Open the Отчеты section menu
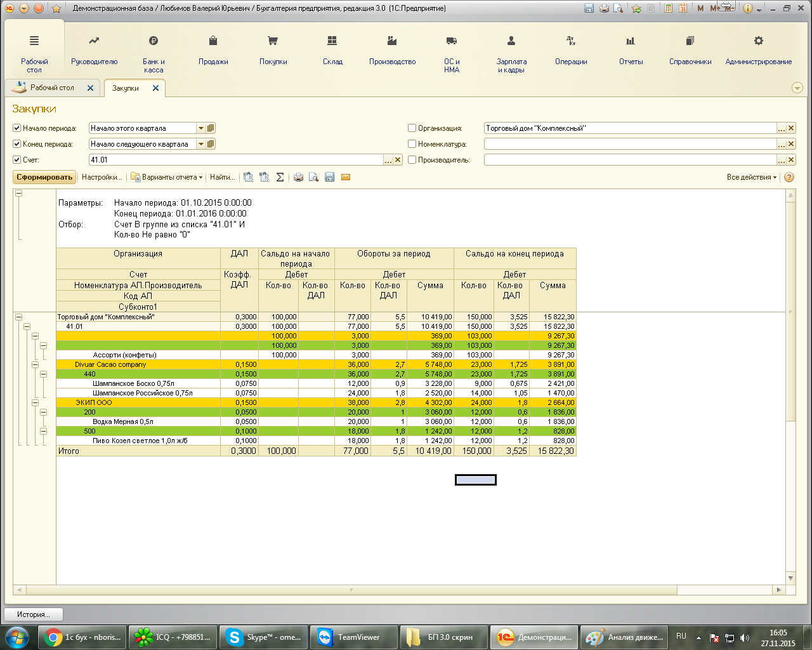812x650 pixels. pos(631,50)
